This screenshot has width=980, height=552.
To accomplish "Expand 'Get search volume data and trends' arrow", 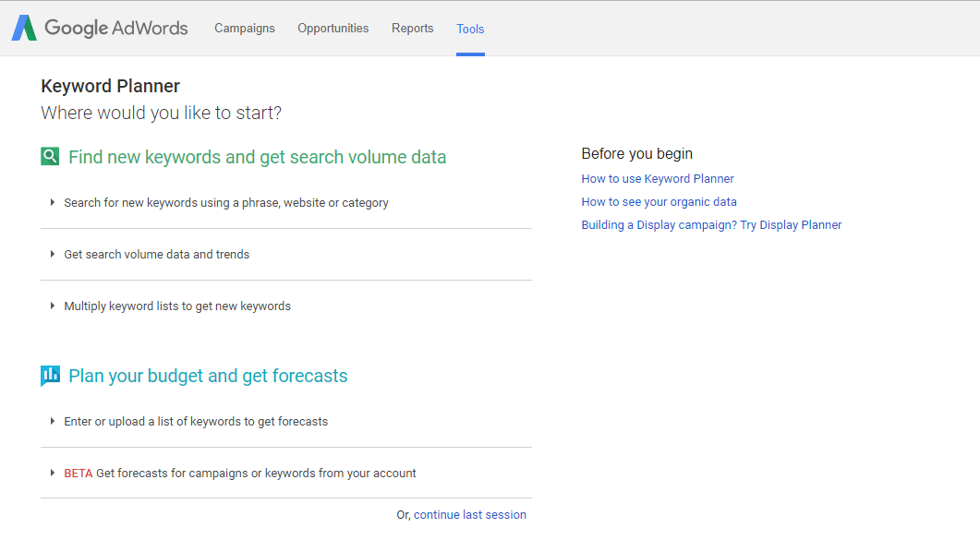I will (53, 254).
